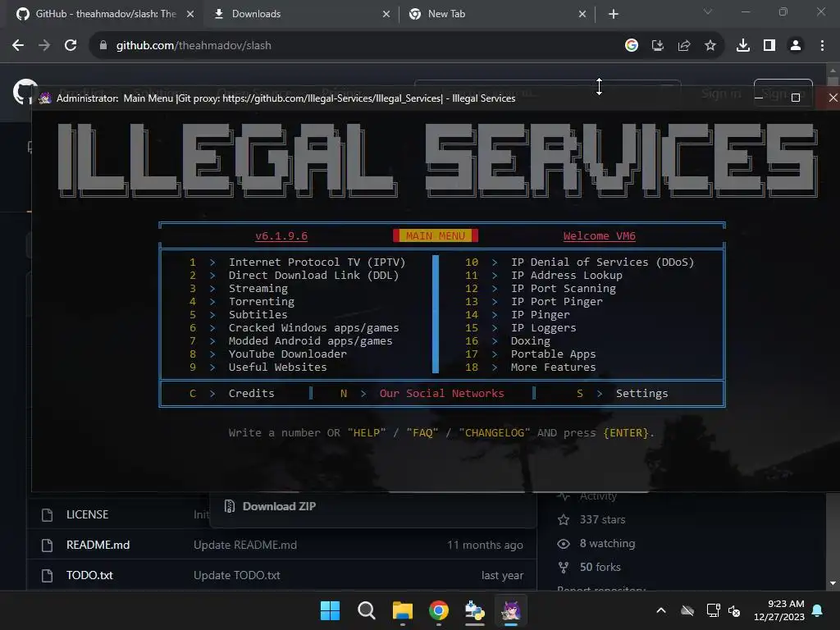840x630 pixels.
Task: Maximize the Illegal Services window
Action: coord(796,98)
